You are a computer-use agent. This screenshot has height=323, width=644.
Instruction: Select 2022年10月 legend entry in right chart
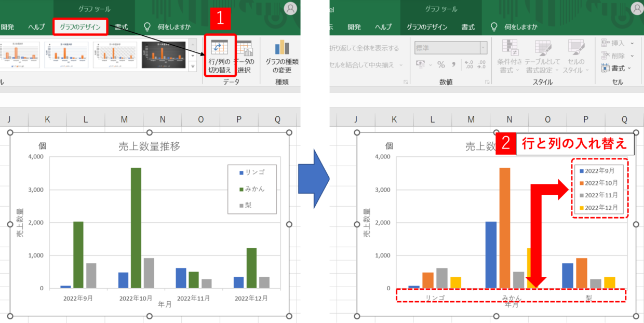tap(599, 183)
